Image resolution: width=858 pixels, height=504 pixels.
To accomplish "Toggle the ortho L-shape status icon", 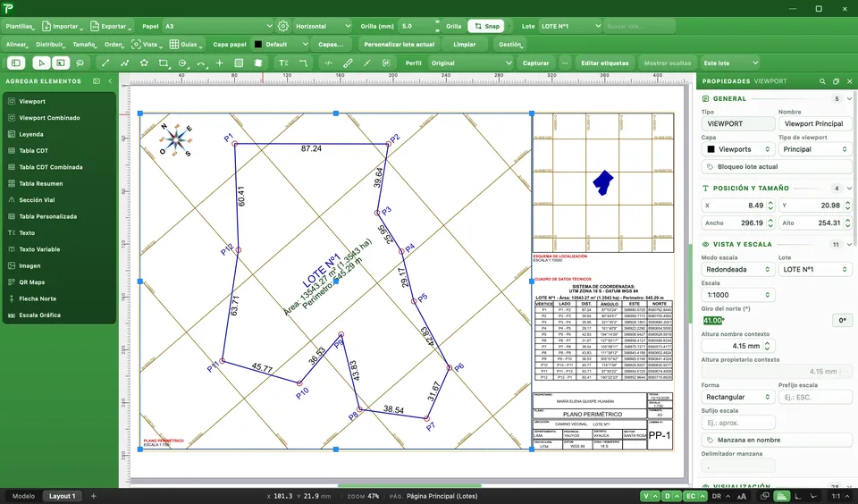I will click(798, 496).
